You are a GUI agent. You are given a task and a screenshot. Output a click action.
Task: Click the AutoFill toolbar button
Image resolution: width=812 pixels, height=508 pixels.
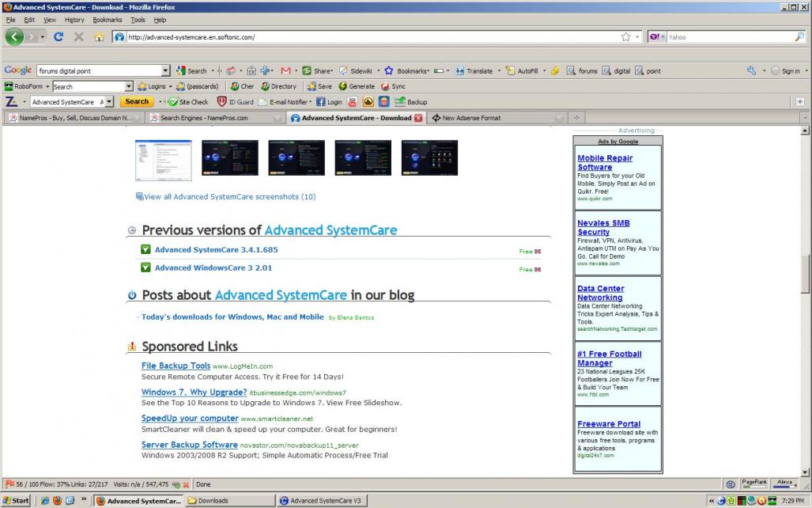tap(522, 70)
